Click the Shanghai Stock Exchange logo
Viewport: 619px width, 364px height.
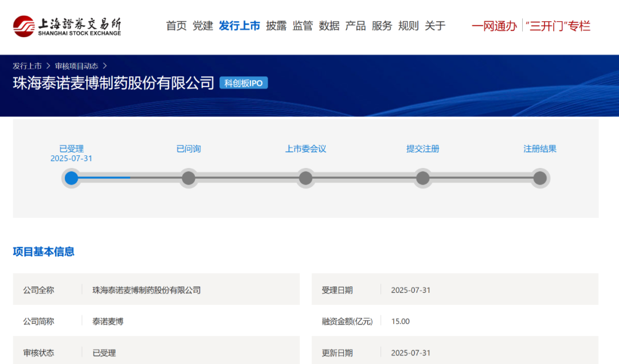tap(66, 26)
